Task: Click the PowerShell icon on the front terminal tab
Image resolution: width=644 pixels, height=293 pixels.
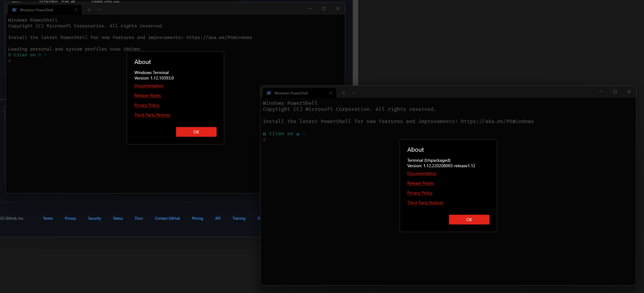Action: coord(269,93)
